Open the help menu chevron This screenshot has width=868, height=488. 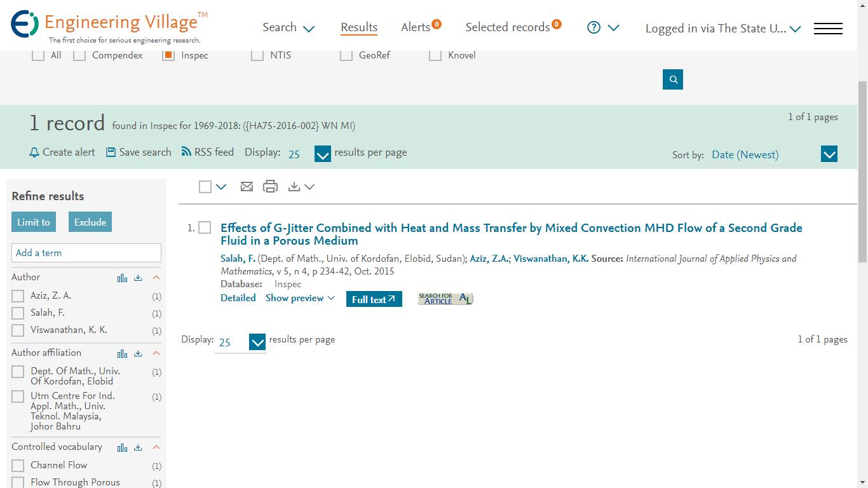613,28
